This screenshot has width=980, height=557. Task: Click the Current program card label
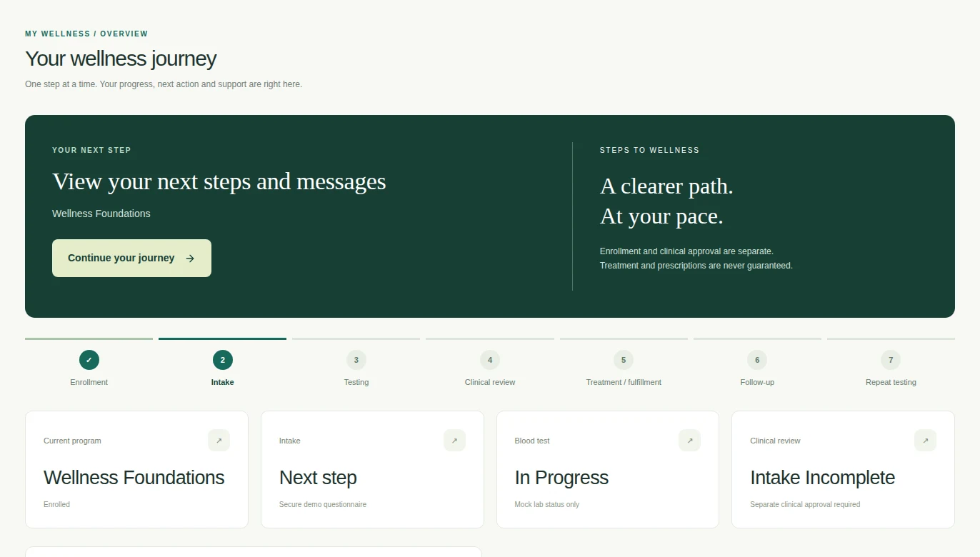(72, 441)
